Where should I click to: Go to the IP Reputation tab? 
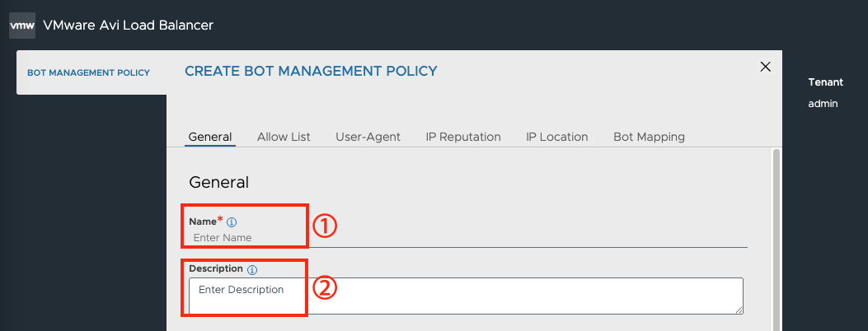click(x=462, y=137)
